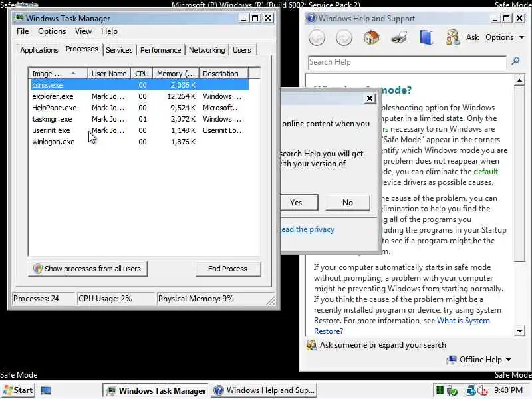532x399 pixels.
Task: Click the Print icon in Help and Support
Action: click(399, 37)
